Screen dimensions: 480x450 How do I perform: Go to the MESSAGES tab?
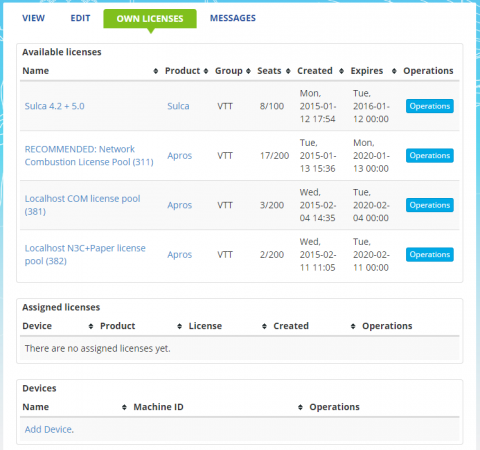233,18
